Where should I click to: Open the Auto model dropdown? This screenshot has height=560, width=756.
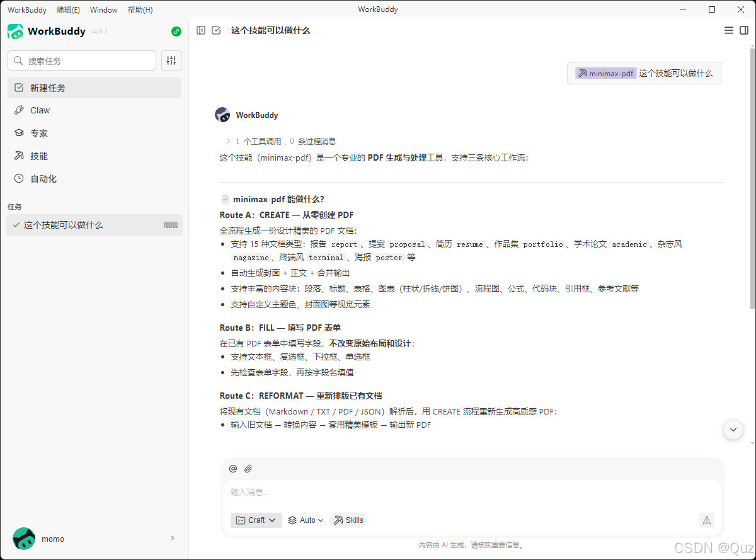[305, 520]
